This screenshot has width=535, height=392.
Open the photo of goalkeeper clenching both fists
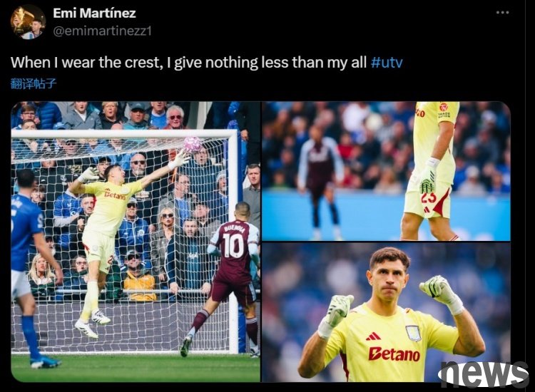[x=386, y=312]
